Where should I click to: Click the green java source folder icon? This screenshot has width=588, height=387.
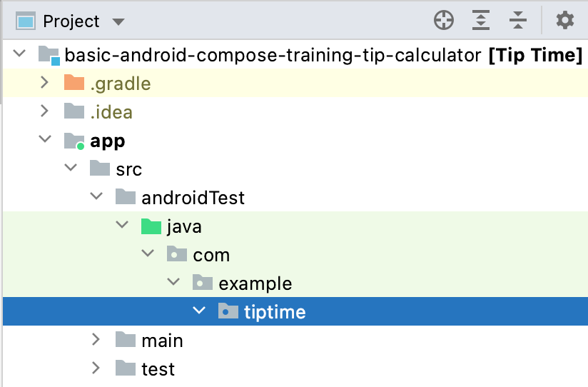151,226
